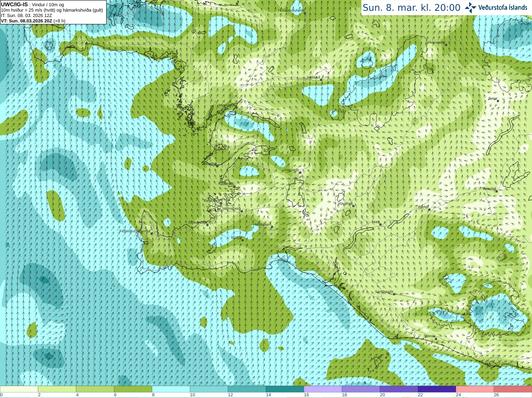Click the Bláfjöll station marker dot

(243, 240)
